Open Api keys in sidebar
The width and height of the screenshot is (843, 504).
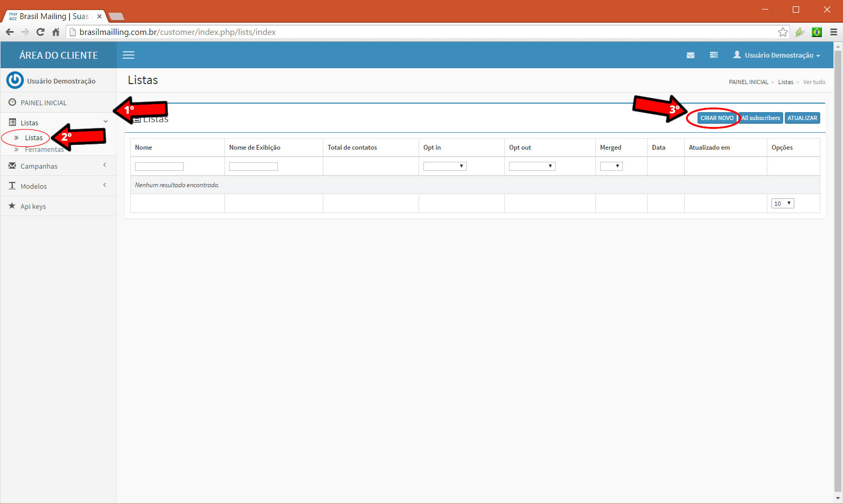[x=33, y=206]
